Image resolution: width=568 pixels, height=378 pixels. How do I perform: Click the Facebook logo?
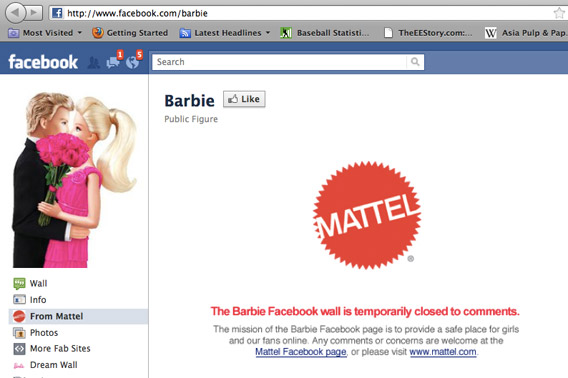43,62
